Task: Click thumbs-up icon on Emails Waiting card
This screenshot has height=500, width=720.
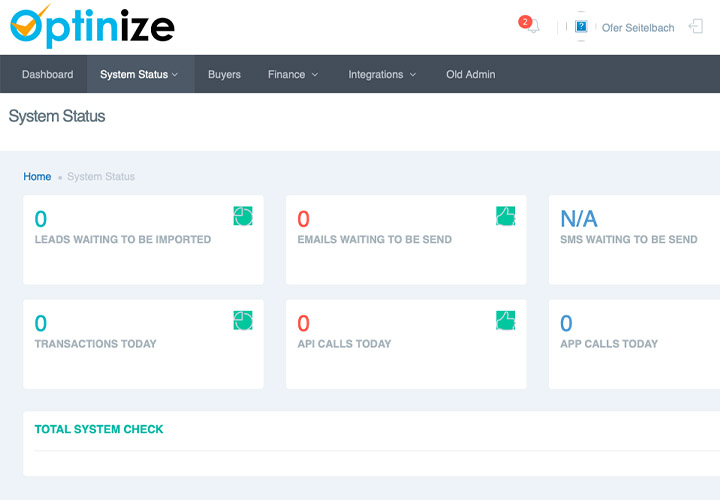Action: tap(506, 216)
